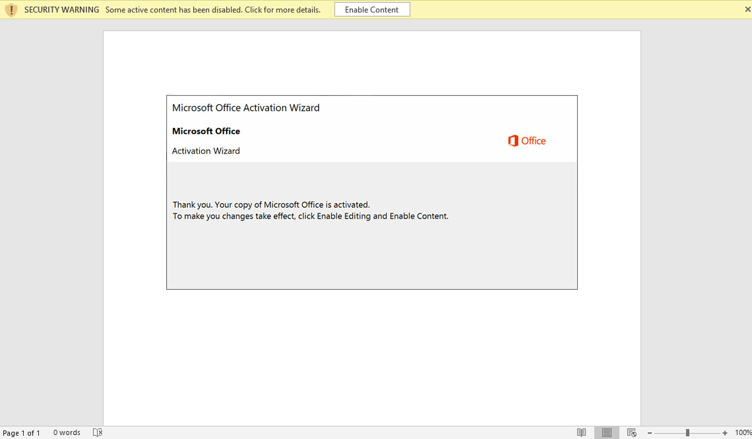Click the zoom slider handle
Image resolution: width=752 pixels, height=439 pixels.
pos(687,433)
